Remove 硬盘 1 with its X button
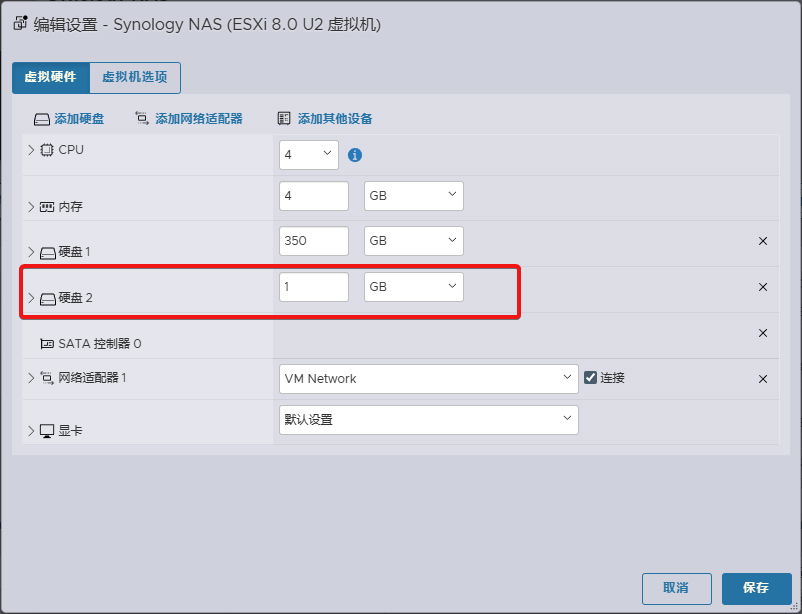This screenshot has height=614, width=802. click(x=763, y=241)
